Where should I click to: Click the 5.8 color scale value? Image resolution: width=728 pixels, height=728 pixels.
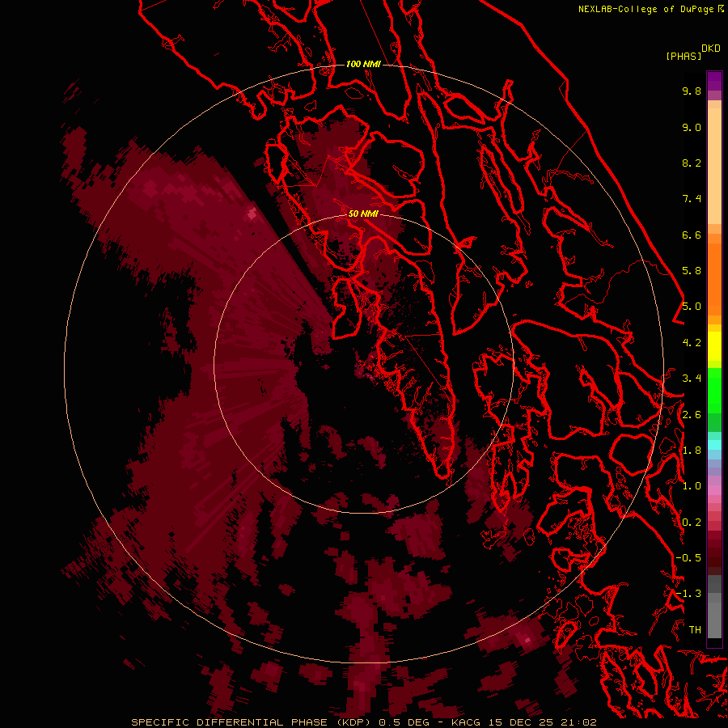click(692, 271)
